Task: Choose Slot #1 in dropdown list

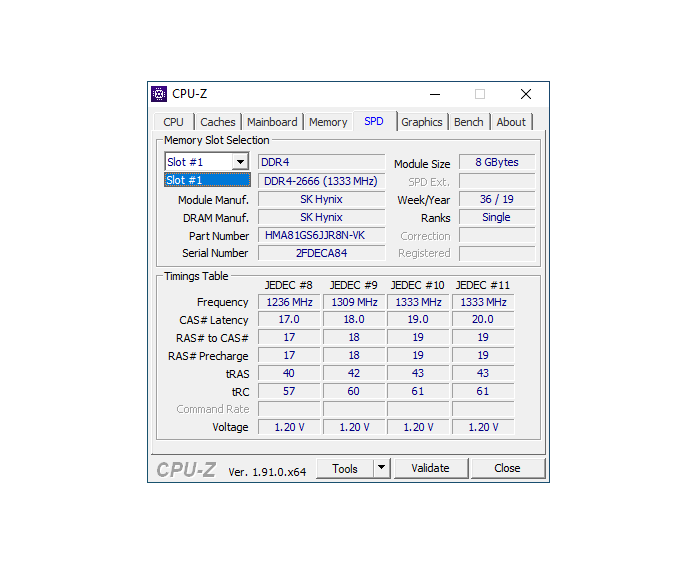Action: click(x=207, y=180)
